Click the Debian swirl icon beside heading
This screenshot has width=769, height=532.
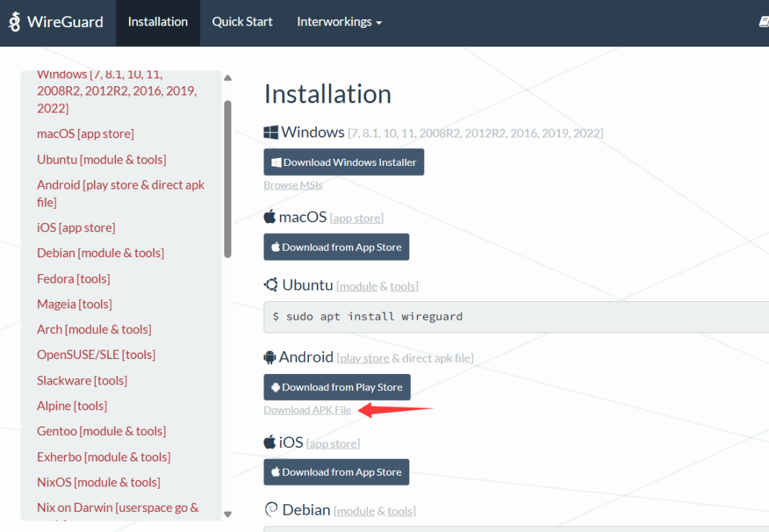pos(271,510)
